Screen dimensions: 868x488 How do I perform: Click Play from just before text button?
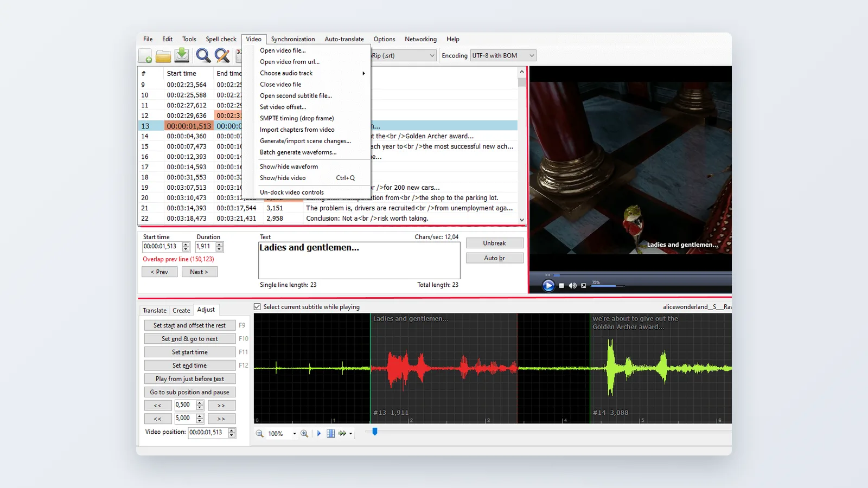pyautogui.click(x=190, y=379)
